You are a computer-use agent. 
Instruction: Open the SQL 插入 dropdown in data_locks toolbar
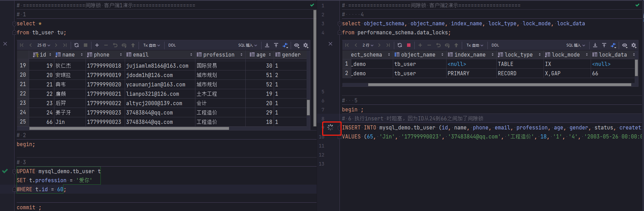click(576, 45)
